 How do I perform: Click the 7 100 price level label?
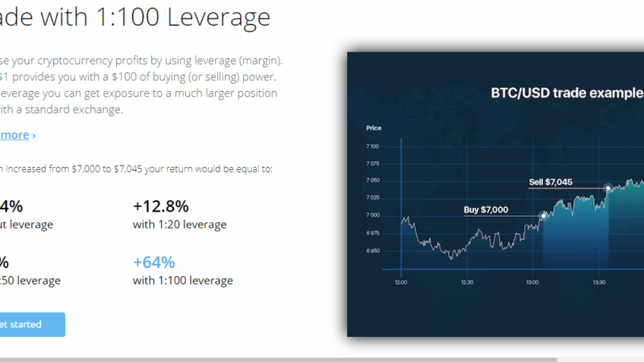372,146
